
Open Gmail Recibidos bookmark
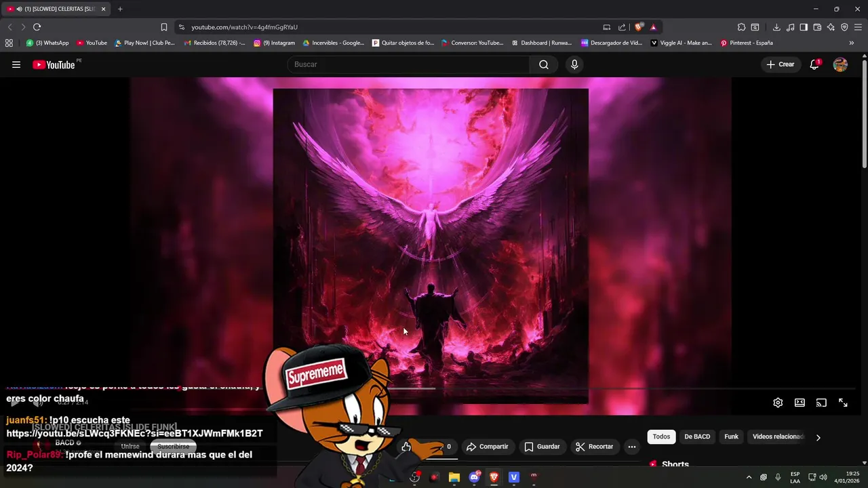coord(214,43)
